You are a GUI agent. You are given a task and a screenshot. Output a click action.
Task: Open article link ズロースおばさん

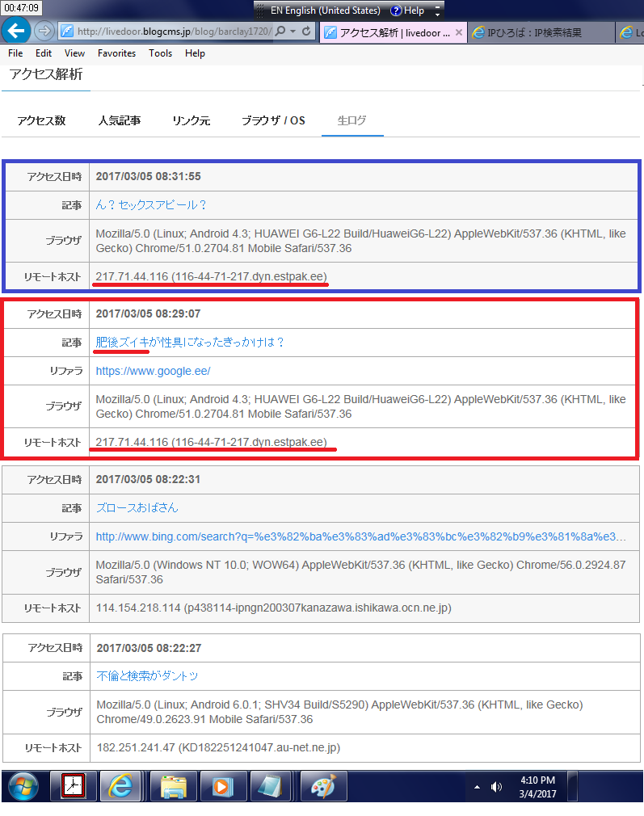coord(137,508)
